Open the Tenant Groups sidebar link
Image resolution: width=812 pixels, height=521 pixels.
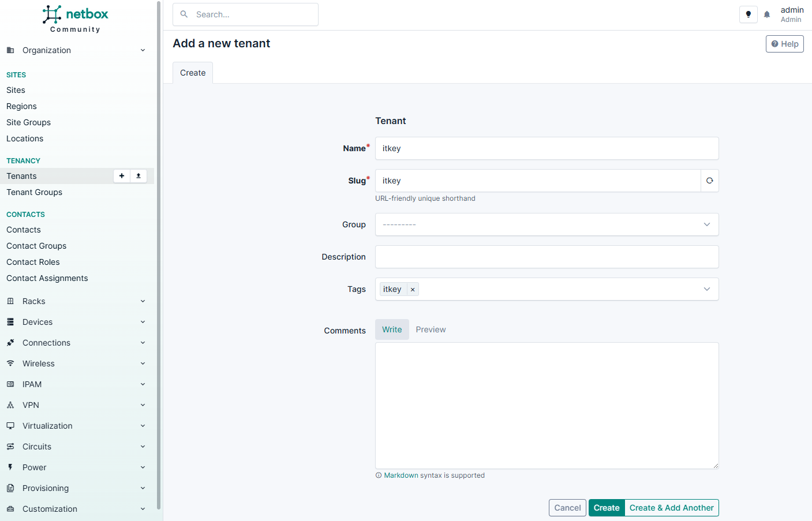pyautogui.click(x=35, y=192)
